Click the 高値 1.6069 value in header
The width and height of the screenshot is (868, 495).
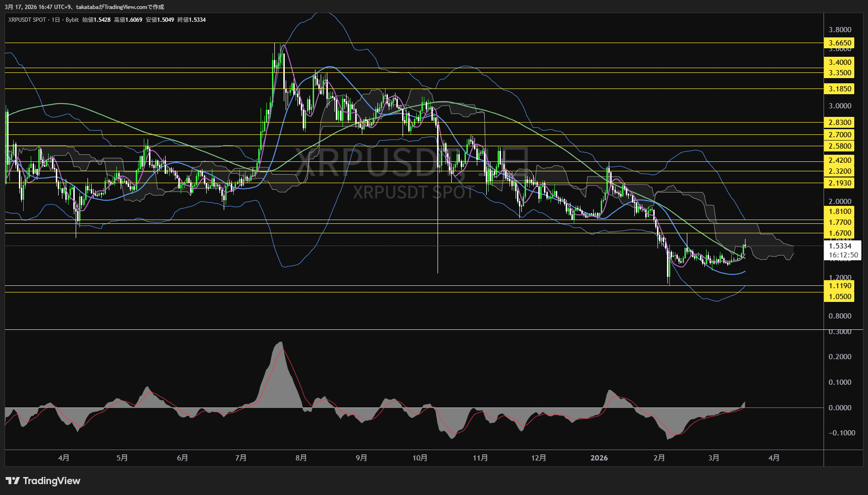pyautogui.click(x=134, y=20)
